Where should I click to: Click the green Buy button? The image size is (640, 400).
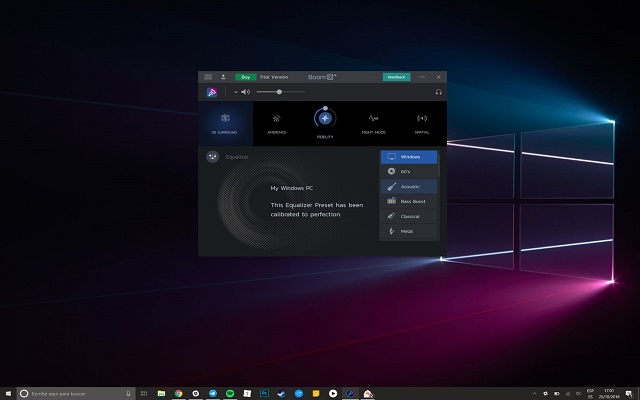point(245,77)
